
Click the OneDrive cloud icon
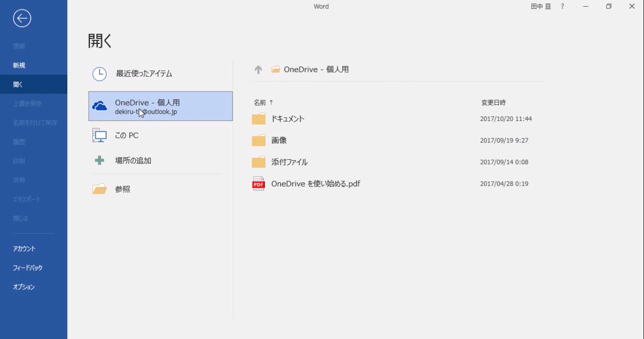[x=99, y=106]
